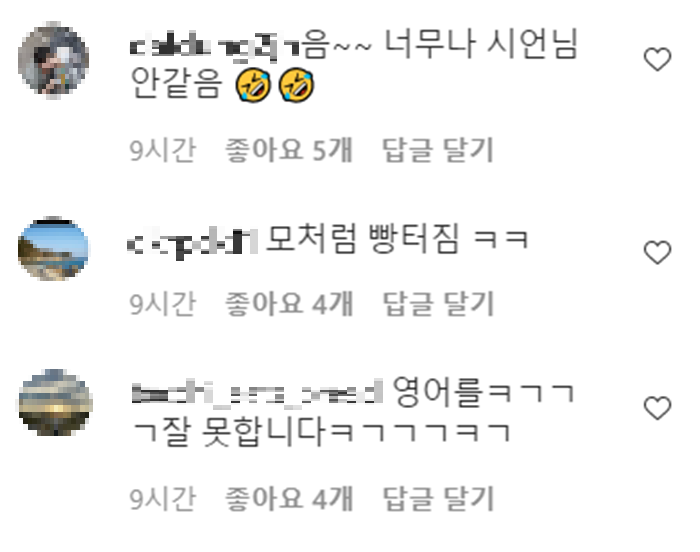Open second commenter's beach profile picture

point(53,249)
